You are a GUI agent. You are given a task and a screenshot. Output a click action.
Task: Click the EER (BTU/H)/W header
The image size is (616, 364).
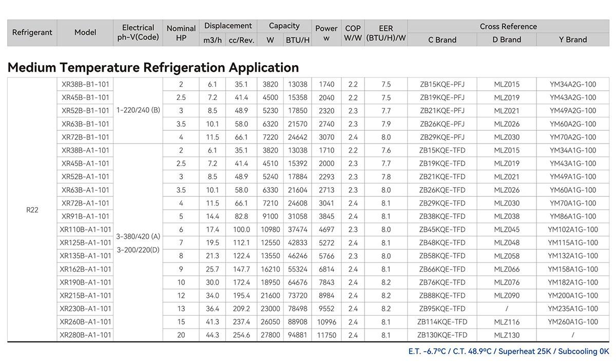coord(386,33)
